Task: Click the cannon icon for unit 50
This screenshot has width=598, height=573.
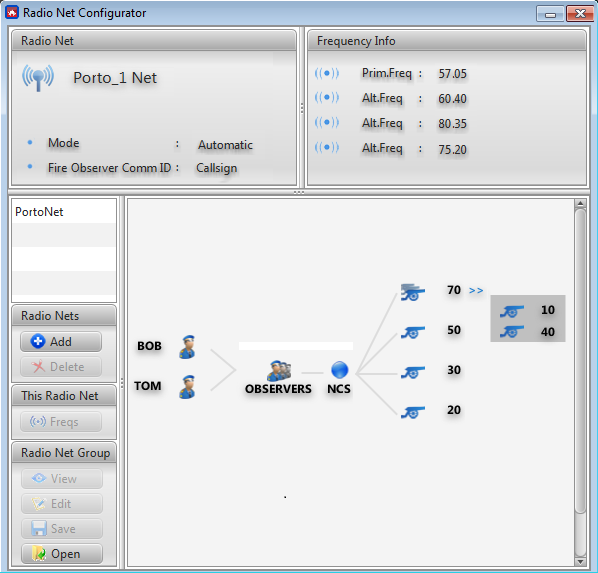Action: coord(413,332)
